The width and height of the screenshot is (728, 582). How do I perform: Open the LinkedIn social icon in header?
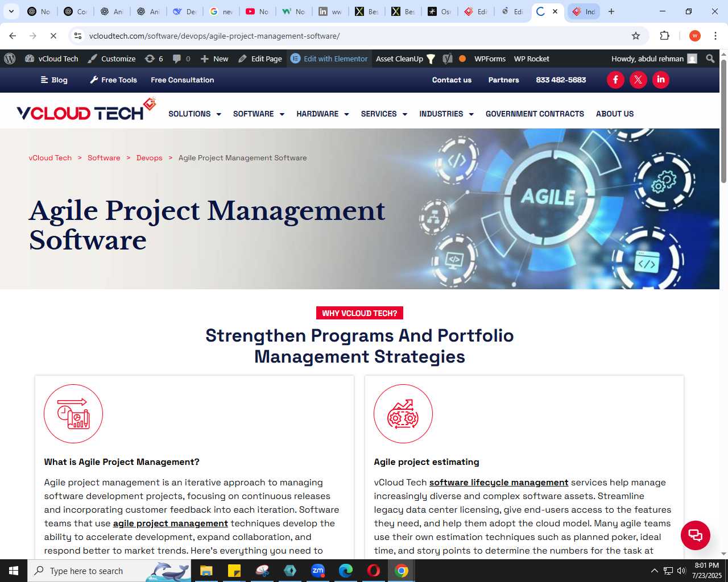[661, 80]
